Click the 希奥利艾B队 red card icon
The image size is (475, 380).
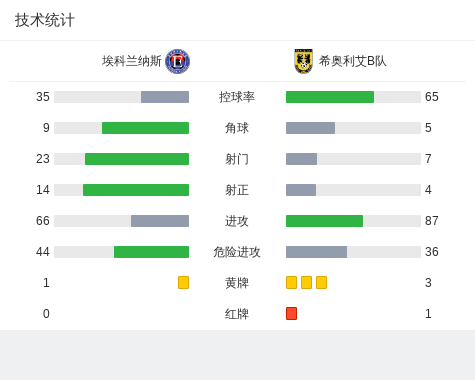(291, 313)
